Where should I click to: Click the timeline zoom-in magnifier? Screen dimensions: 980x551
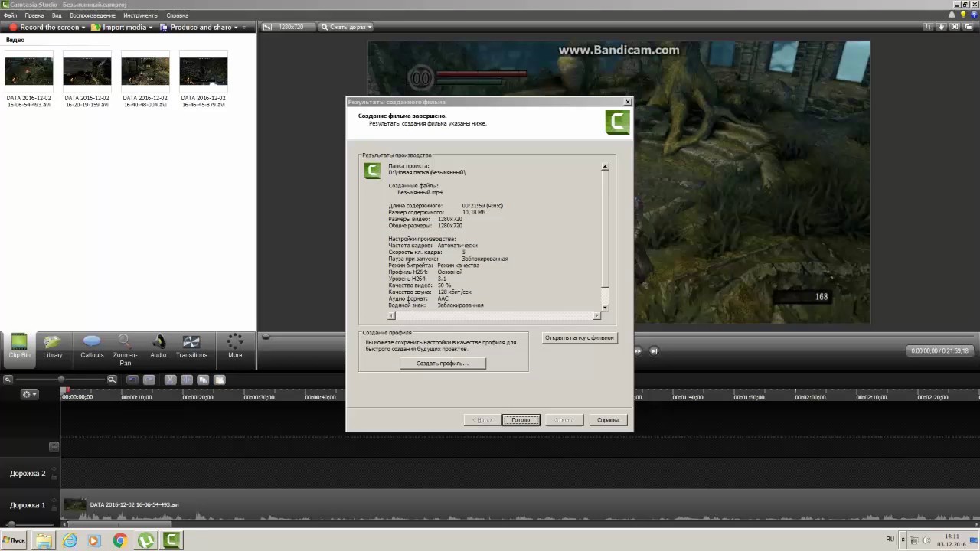(x=112, y=380)
